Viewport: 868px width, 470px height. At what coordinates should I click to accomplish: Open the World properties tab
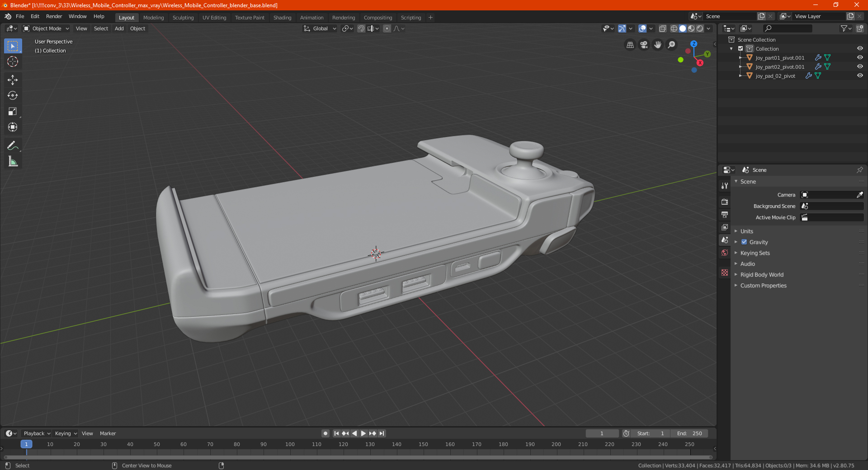coord(725,253)
